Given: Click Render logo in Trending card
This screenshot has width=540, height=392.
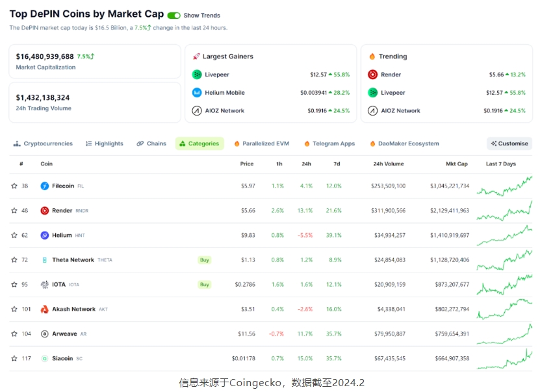Looking at the screenshot, I should pyautogui.click(x=372, y=74).
